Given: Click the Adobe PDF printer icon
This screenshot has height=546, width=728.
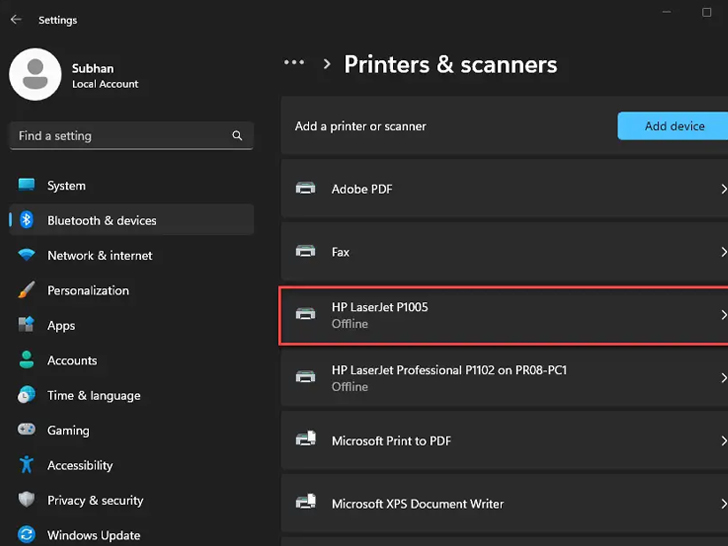Looking at the screenshot, I should [306, 188].
